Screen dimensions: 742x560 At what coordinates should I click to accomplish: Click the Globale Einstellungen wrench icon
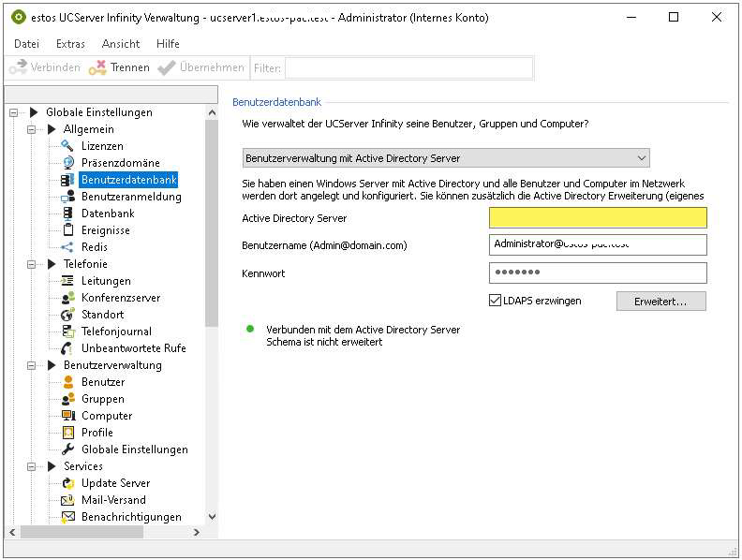67,449
